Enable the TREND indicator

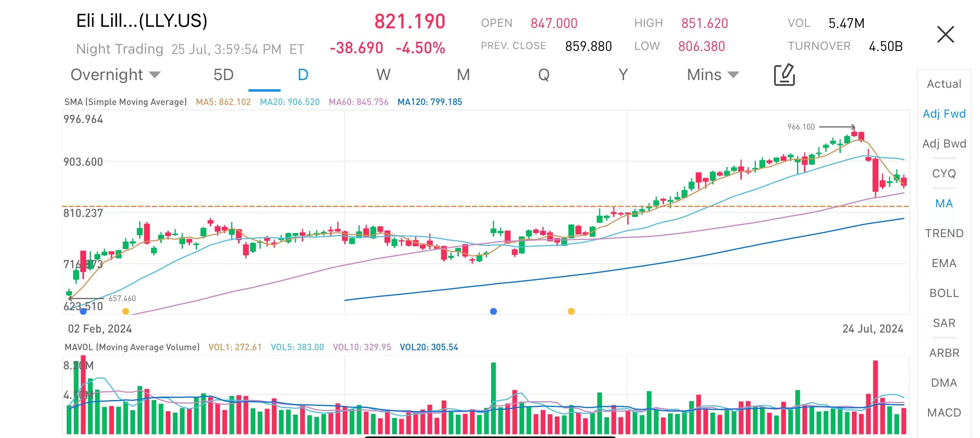tap(944, 233)
